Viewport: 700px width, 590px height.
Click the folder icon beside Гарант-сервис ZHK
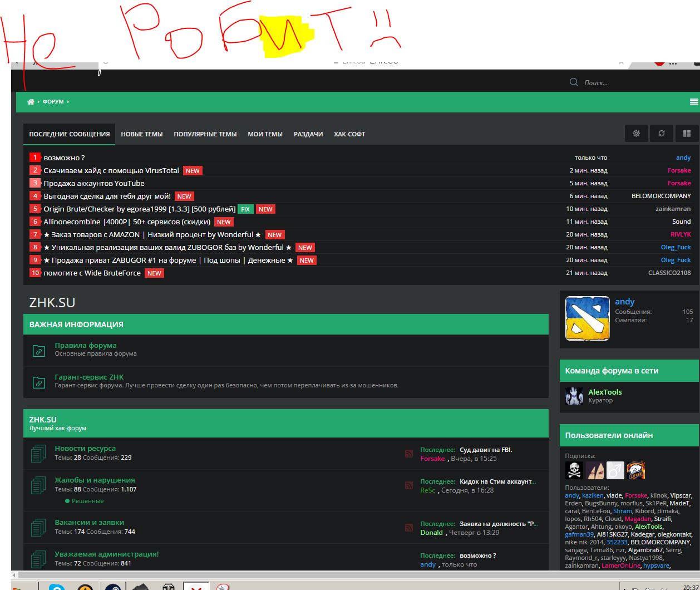point(38,382)
